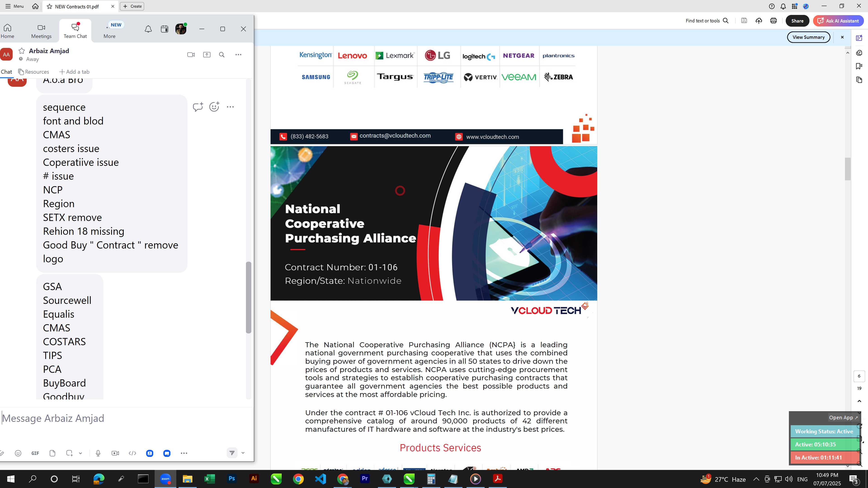Open Excel from the taskbar

210,479
